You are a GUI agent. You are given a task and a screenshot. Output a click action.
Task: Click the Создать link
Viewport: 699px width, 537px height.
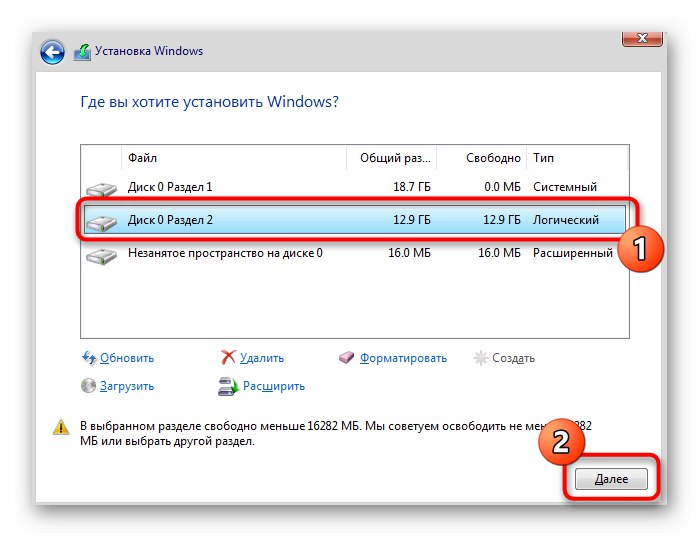tap(513, 358)
